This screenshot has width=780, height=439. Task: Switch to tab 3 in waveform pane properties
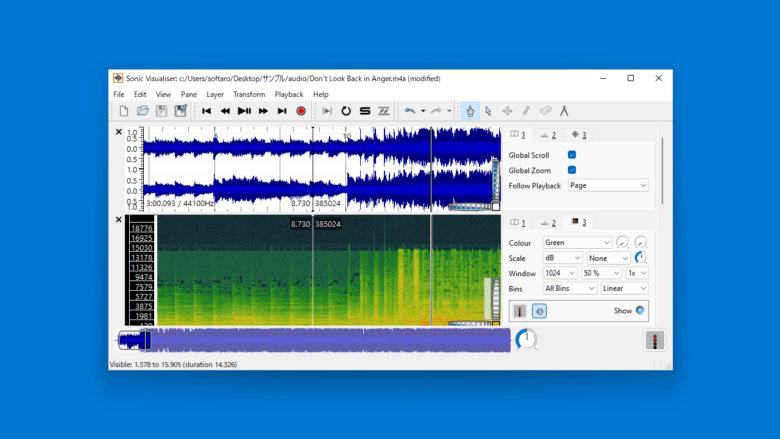tap(579, 135)
